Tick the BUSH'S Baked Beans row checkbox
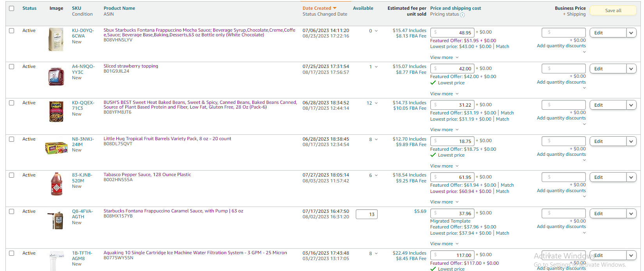Image resolution: width=644 pixels, height=271 pixels. [12, 103]
